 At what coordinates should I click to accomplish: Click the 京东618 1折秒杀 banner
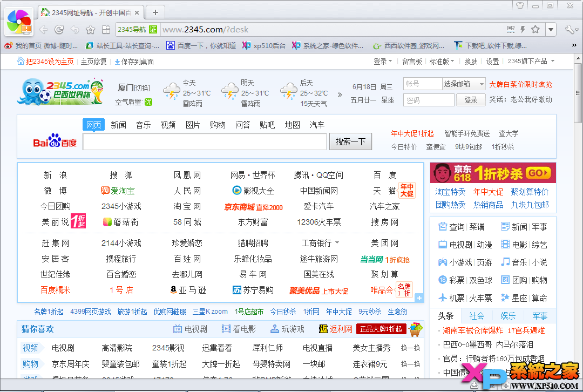tap(493, 173)
